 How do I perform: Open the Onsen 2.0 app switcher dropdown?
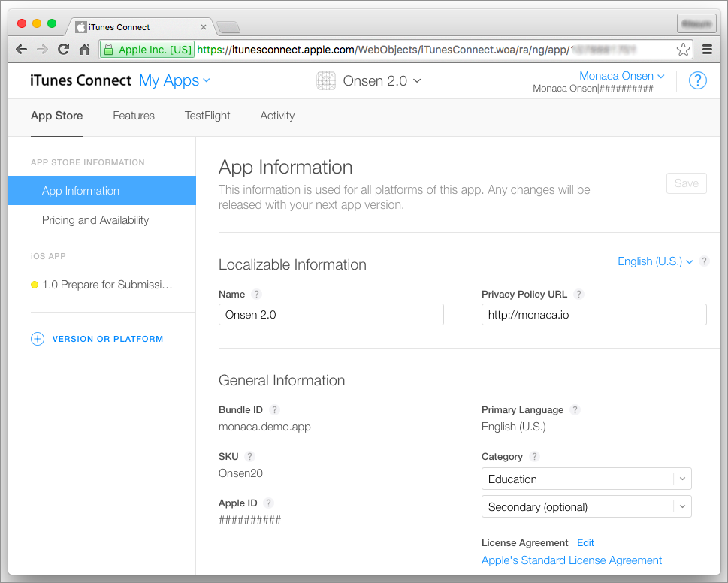pos(369,81)
